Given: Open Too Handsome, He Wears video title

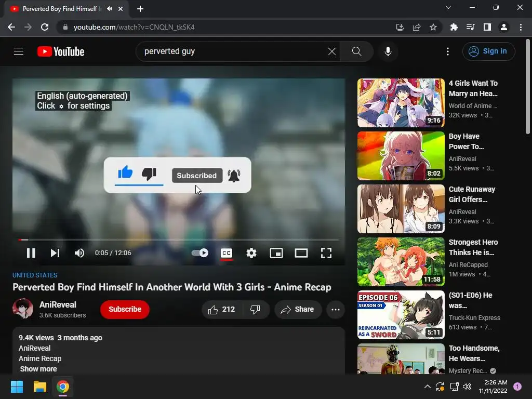Looking at the screenshot, I should [x=474, y=353].
